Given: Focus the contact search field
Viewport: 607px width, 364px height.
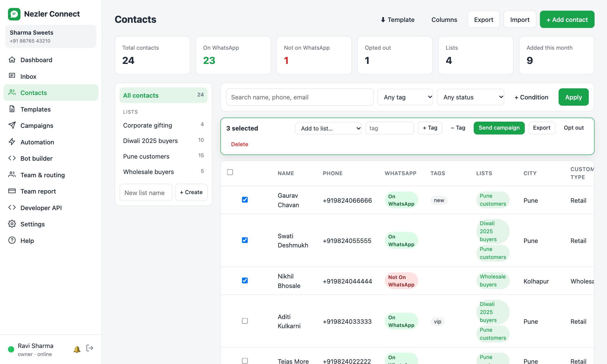Looking at the screenshot, I should [x=300, y=97].
